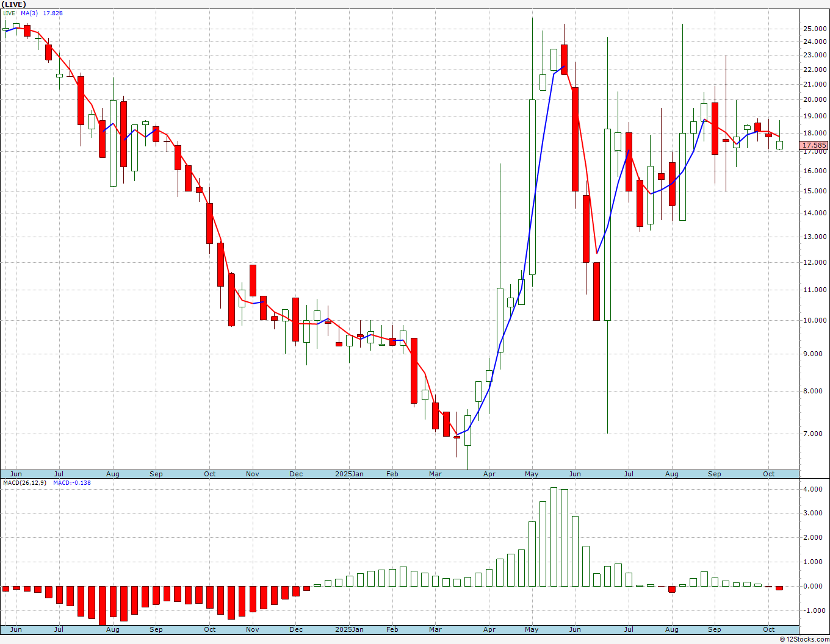This screenshot has width=830, height=644.
Task: Click the moving average value "17.828"
Action: (x=52, y=13)
